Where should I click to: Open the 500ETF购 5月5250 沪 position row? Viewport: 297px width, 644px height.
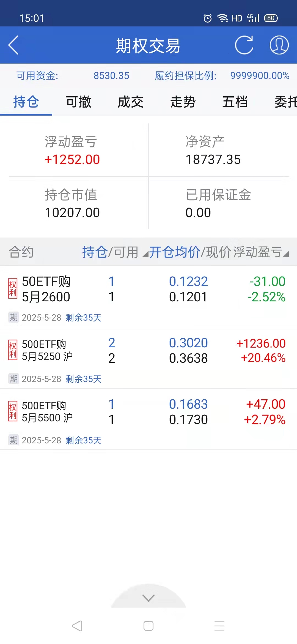coord(148,351)
